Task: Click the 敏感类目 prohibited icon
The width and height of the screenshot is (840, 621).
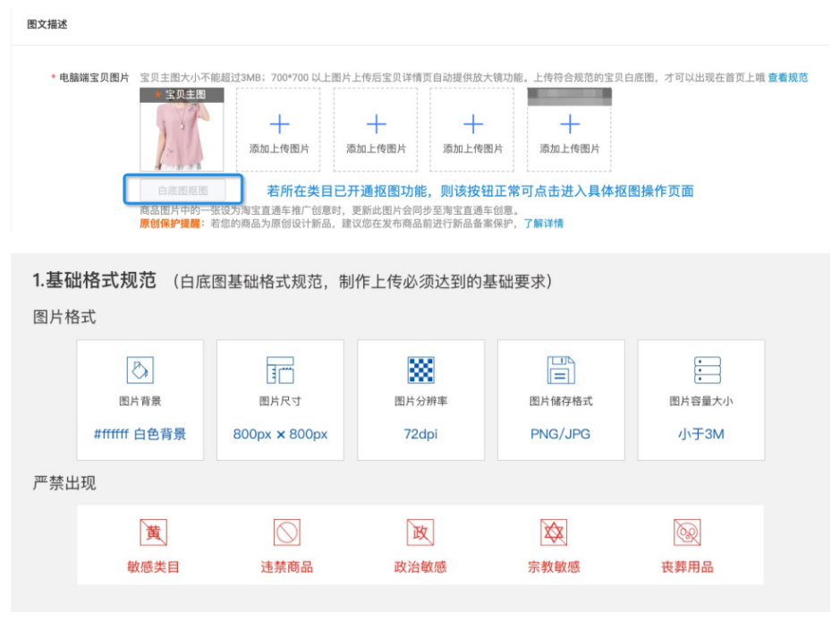Action: pyautogui.click(x=153, y=532)
